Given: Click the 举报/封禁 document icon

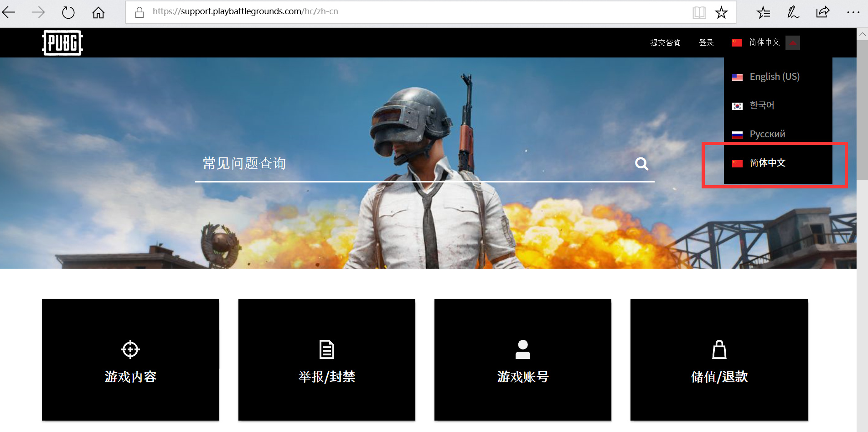Looking at the screenshot, I should (326, 349).
